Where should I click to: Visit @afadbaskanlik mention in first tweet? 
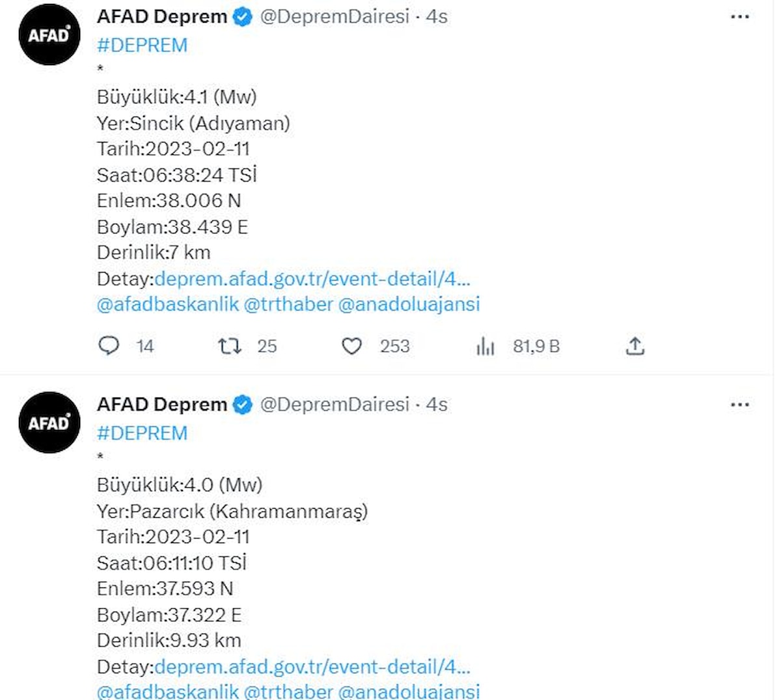coord(167,304)
